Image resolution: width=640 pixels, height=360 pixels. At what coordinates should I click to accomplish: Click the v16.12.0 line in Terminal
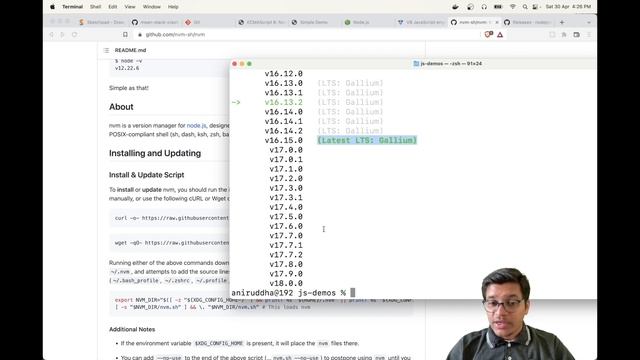(283, 74)
